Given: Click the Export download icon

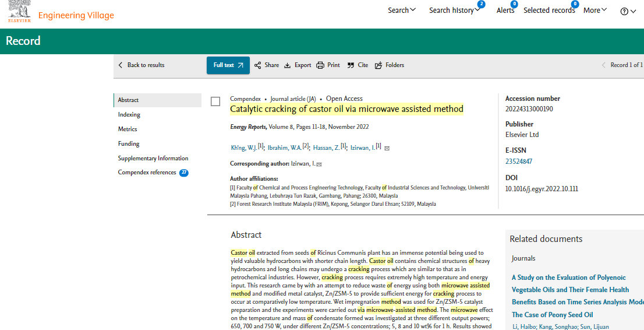Looking at the screenshot, I should (287, 65).
